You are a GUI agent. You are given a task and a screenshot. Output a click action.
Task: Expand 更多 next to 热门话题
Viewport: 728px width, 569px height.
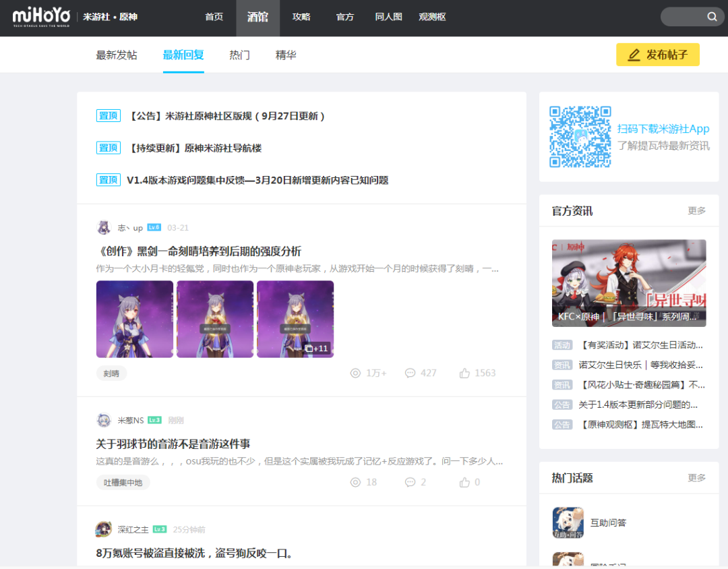696,478
